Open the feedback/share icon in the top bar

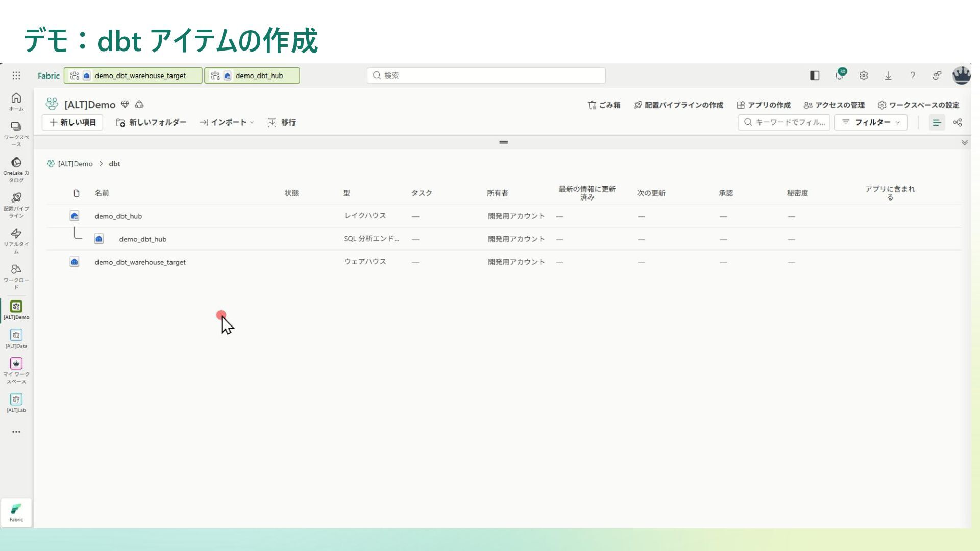tap(937, 76)
